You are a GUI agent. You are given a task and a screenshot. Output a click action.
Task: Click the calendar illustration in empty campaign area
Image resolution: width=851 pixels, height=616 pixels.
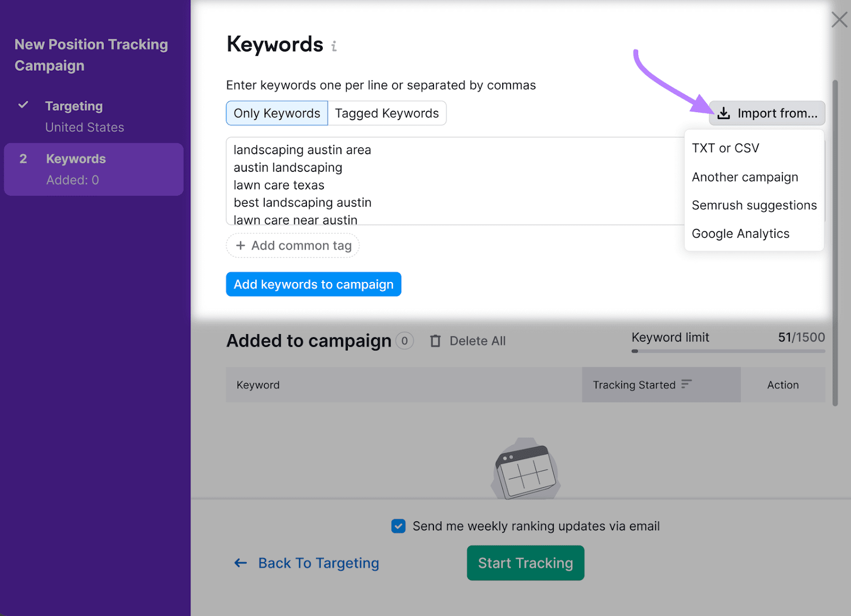(x=525, y=468)
